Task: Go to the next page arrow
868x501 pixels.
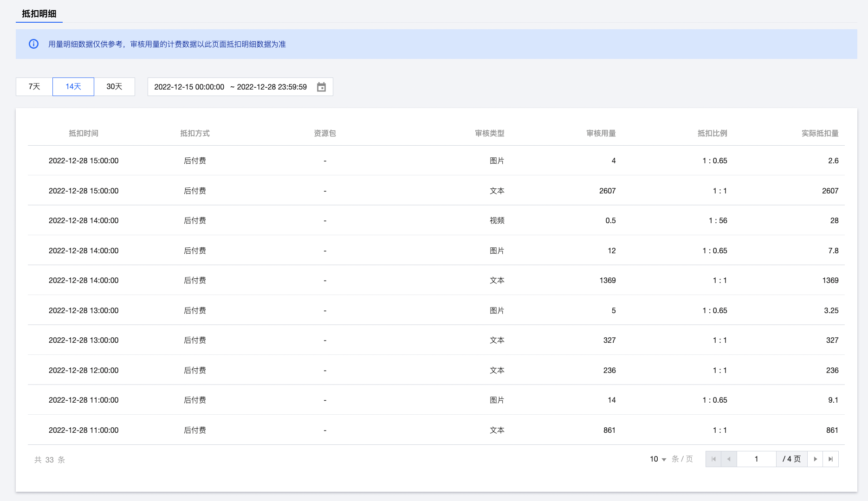Action: (815, 459)
